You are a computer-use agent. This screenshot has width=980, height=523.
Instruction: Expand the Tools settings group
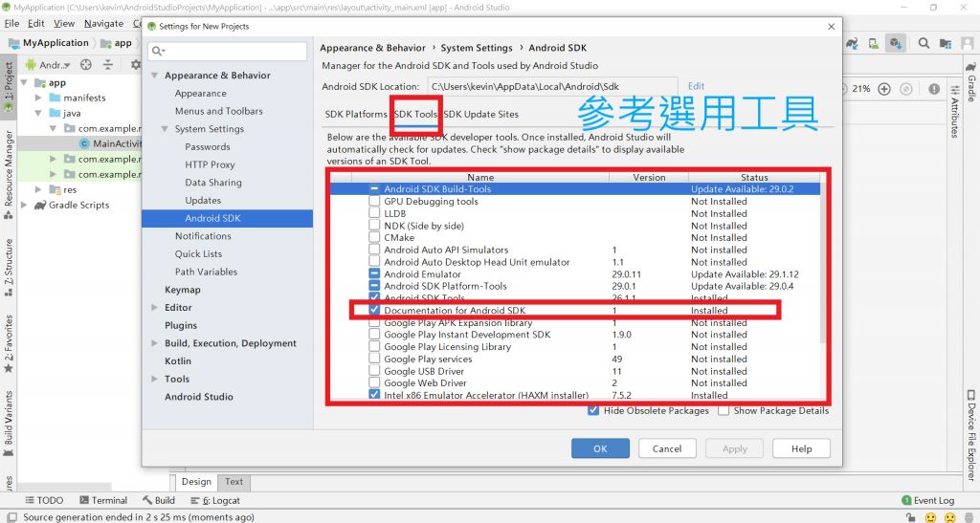pos(154,379)
